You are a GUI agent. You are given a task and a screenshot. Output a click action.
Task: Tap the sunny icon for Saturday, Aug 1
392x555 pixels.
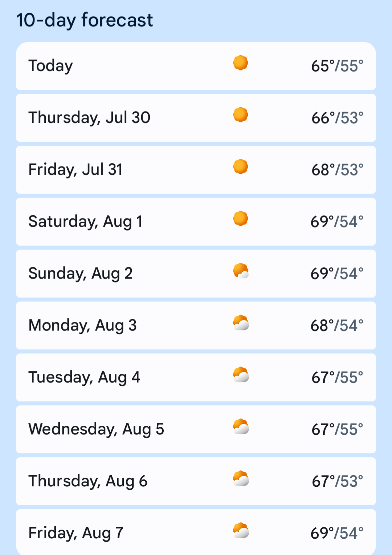coord(241,219)
